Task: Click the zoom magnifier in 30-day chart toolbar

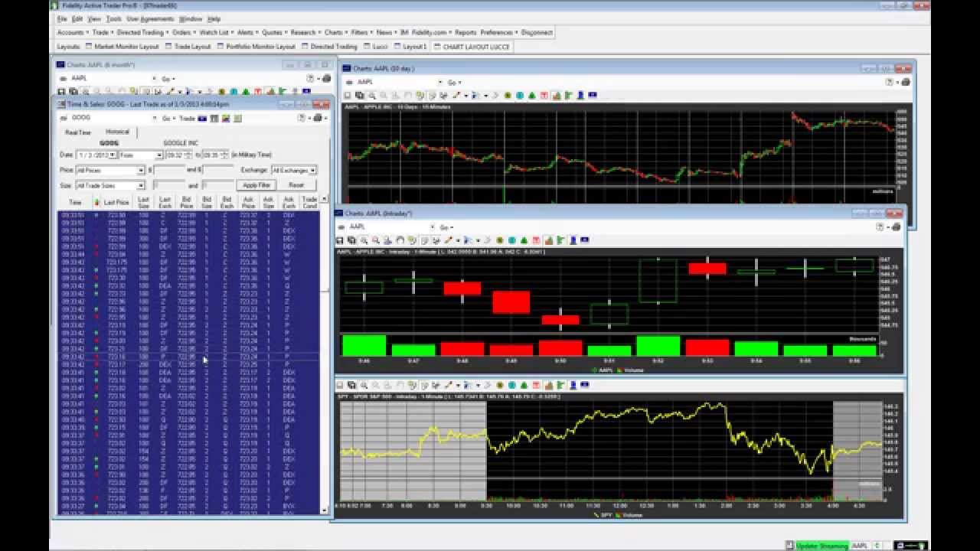Action: click(372, 95)
